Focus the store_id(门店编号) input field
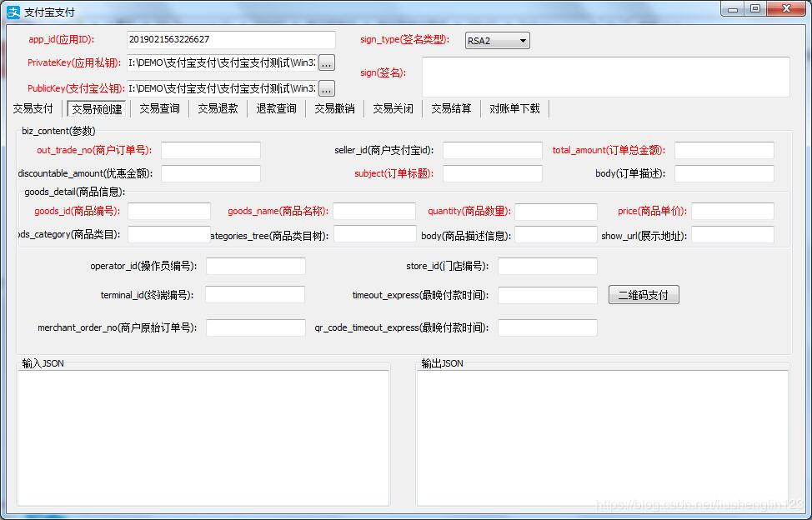812x520 pixels. (x=548, y=266)
